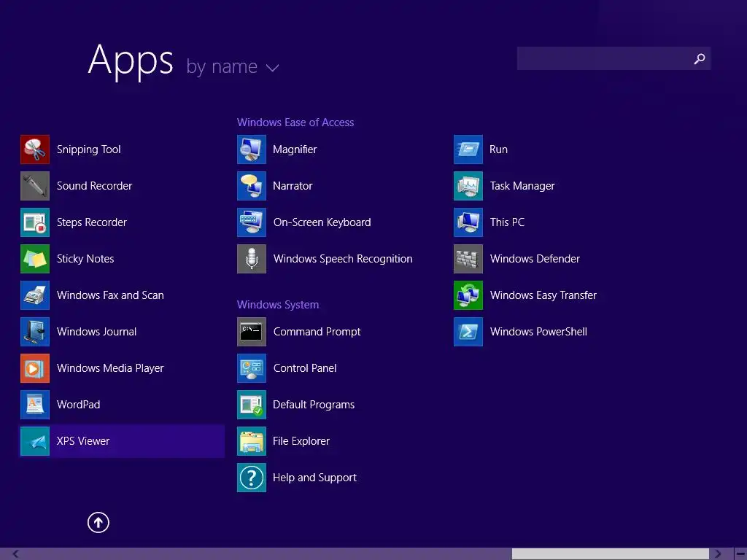747x560 pixels.
Task: Open the WordPad icon
Action: [x=35, y=405]
